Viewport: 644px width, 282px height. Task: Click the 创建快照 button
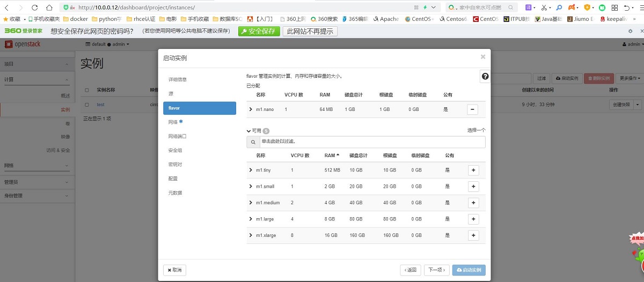(x=621, y=105)
